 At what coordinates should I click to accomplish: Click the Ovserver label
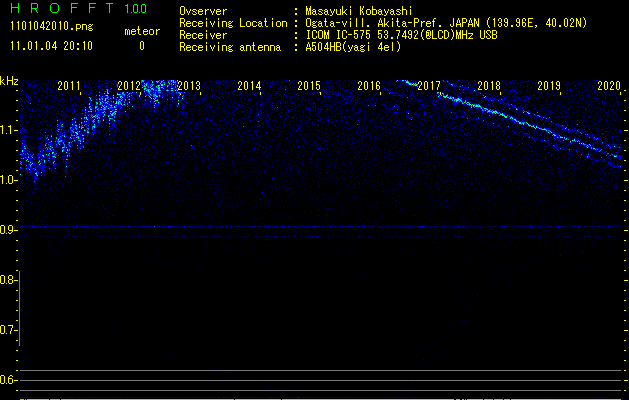(203, 11)
